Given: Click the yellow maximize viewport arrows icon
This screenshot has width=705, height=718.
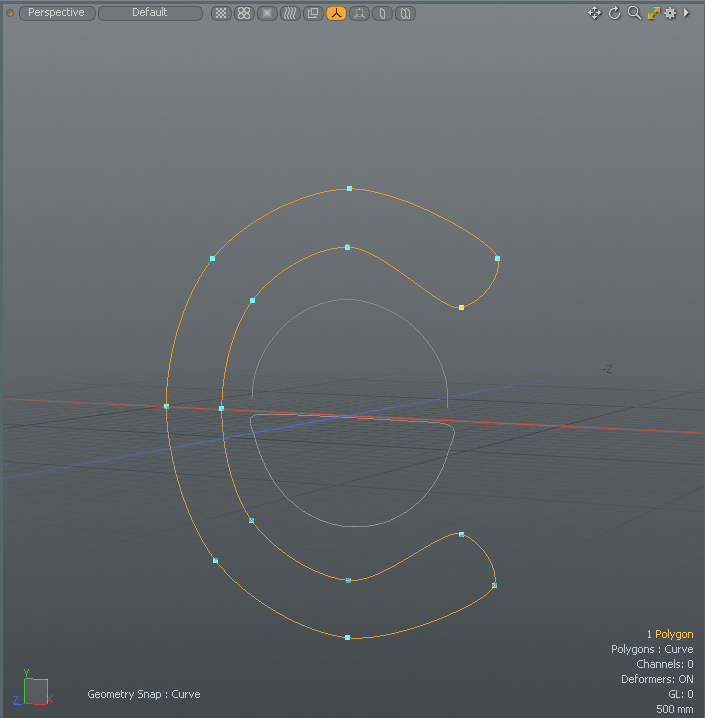Looking at the screenshot, I should [x=653, y=13].
